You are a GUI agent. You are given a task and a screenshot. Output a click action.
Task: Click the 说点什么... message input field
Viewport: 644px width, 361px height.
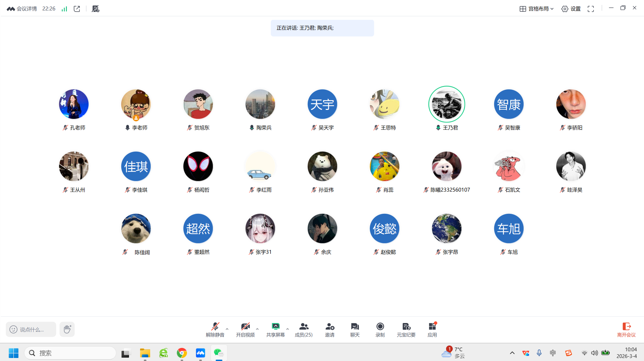31,329
